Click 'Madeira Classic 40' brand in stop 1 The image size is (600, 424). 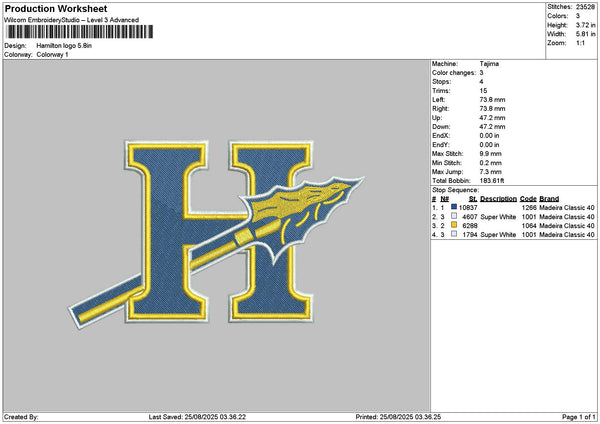coord(567,207)
